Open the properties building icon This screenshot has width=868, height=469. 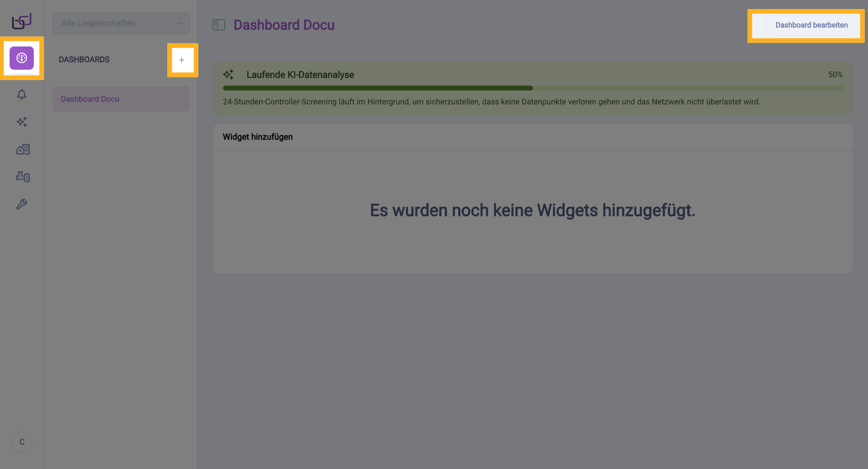(22, 149)
